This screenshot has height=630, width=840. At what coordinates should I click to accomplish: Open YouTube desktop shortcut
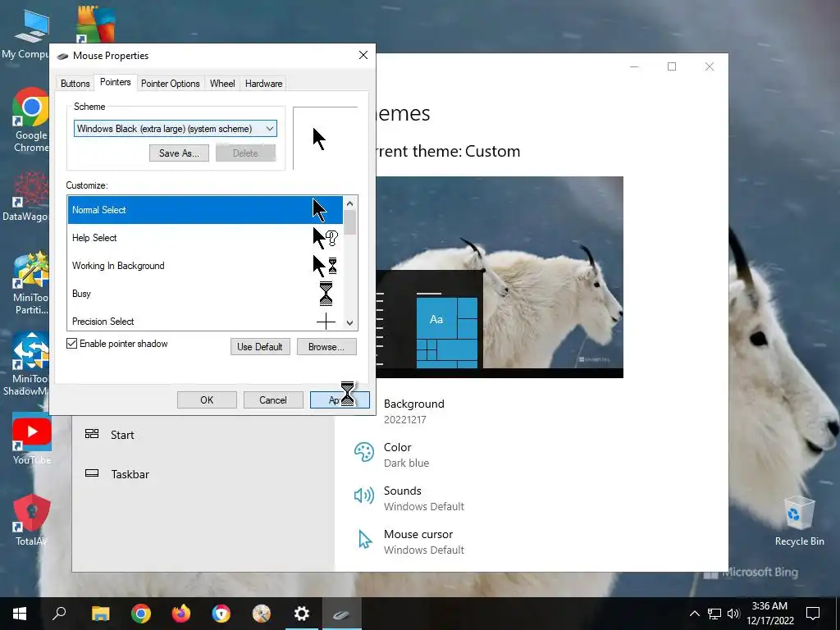[x=32, y=439]
